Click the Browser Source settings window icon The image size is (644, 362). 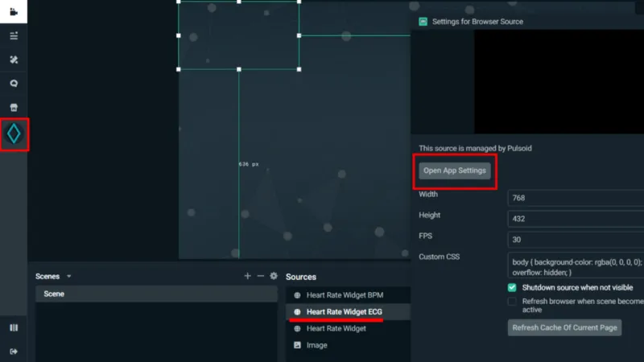(423, 22)
